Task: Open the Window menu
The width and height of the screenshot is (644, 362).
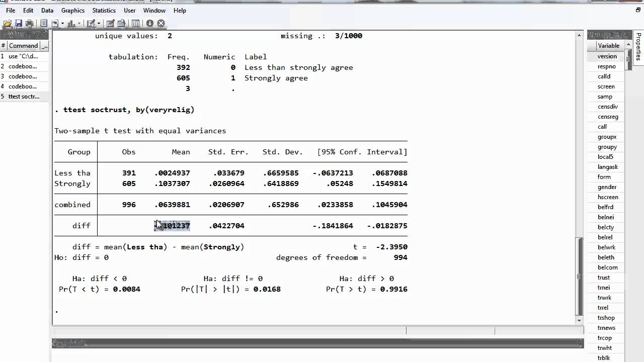Action: [154, 10]
